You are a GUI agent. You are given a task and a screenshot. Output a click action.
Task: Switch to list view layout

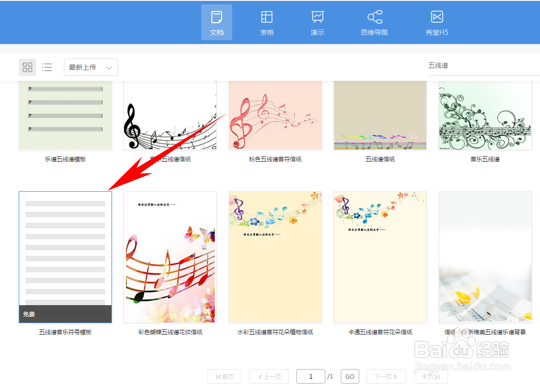click(x=47, y=67)
